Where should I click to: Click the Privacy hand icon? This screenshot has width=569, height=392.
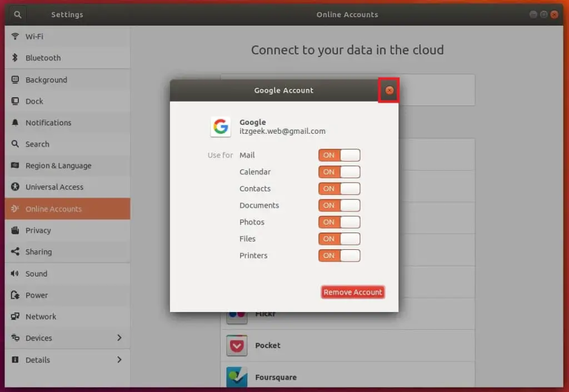(15, 230)
